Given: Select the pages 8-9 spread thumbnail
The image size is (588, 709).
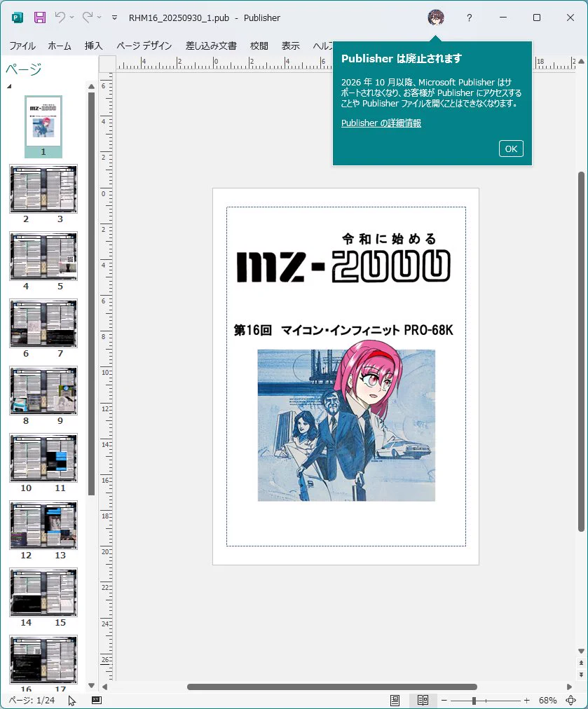Looking at the screenshot, I should [43, 391].
